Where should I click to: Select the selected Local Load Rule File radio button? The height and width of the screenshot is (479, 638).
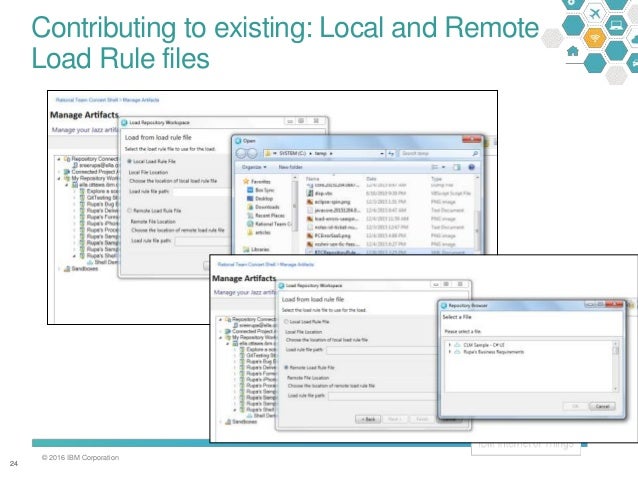129,162
